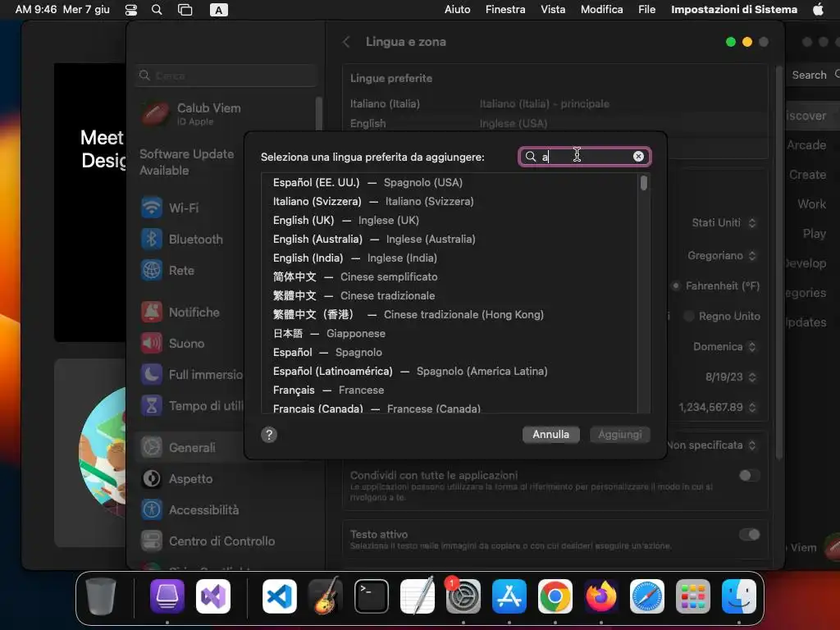Open Vista menu

[x=553, y=9]
